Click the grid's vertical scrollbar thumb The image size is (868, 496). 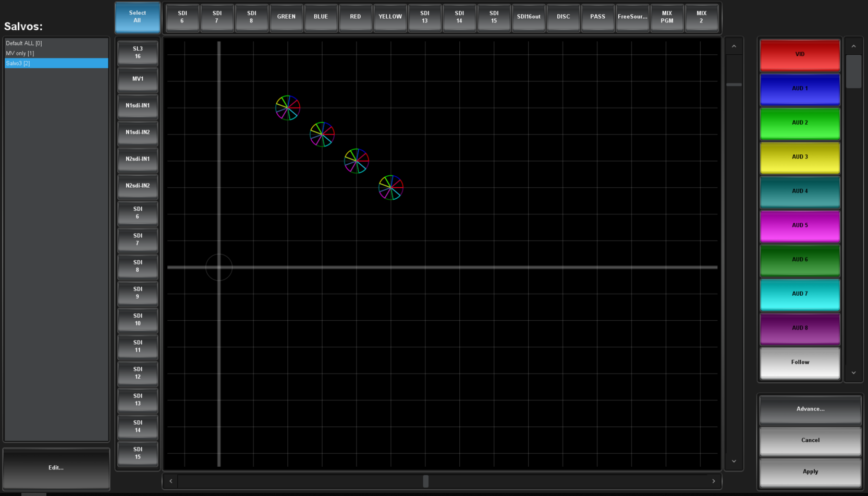(734, 84)
